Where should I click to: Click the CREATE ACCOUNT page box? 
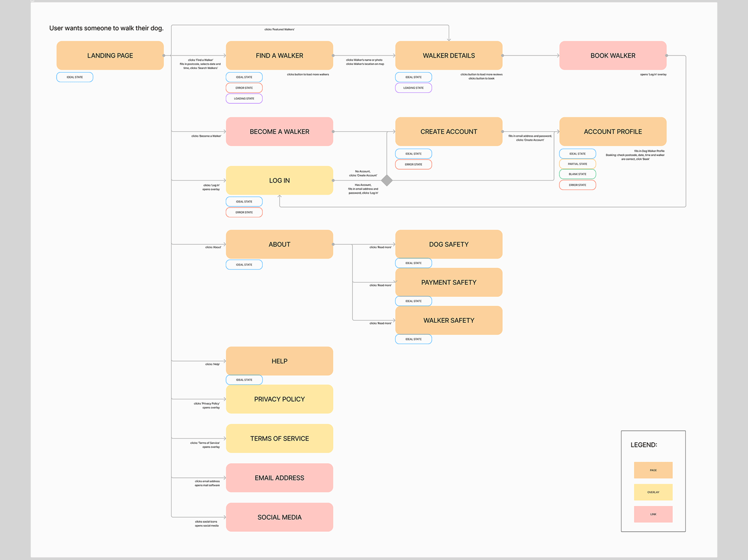coord(448,131)
